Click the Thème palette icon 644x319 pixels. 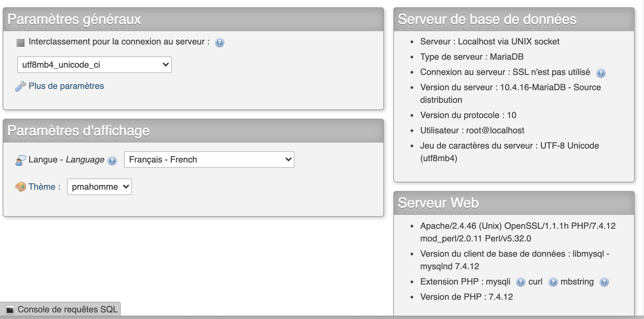coord(21,187)
